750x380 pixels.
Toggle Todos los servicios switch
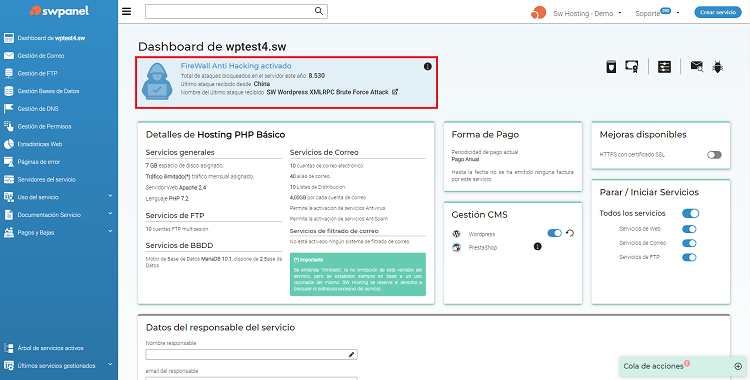pyautogui.click(x=690, y=213)
